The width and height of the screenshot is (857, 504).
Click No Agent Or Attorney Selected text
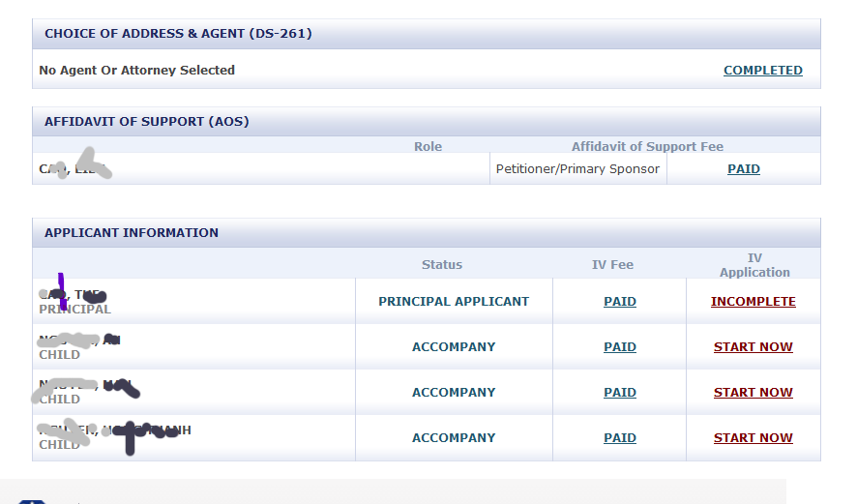tap(136, 70)
